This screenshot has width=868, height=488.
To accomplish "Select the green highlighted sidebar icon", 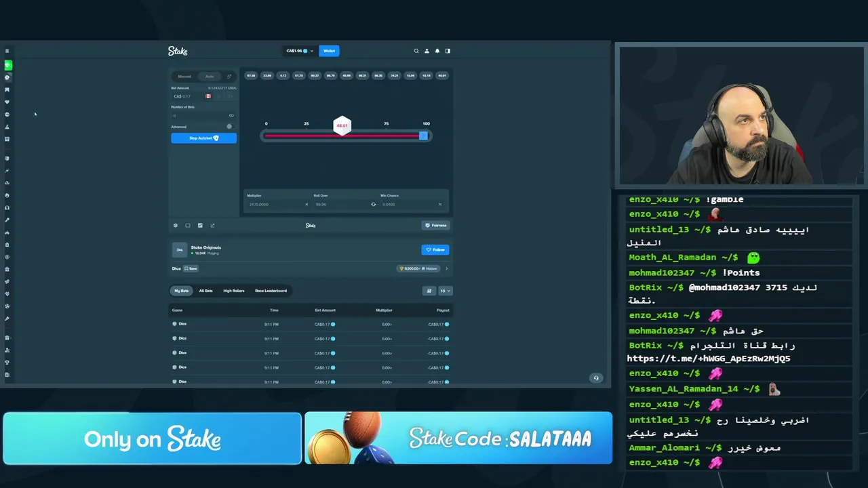I will (7, 65).
